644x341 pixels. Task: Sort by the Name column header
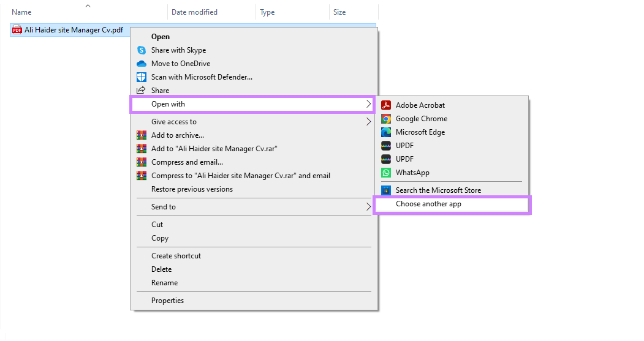[22, 12]
